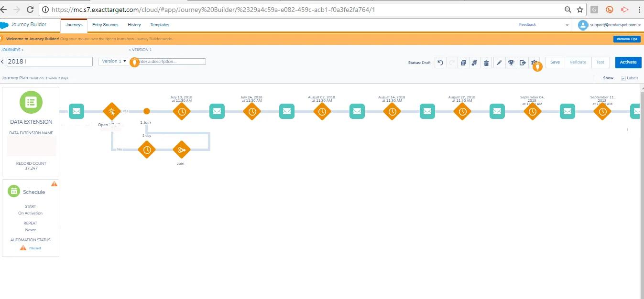
Task: Click the bookmark star in address bar
Action: click(x=579, y=10)
